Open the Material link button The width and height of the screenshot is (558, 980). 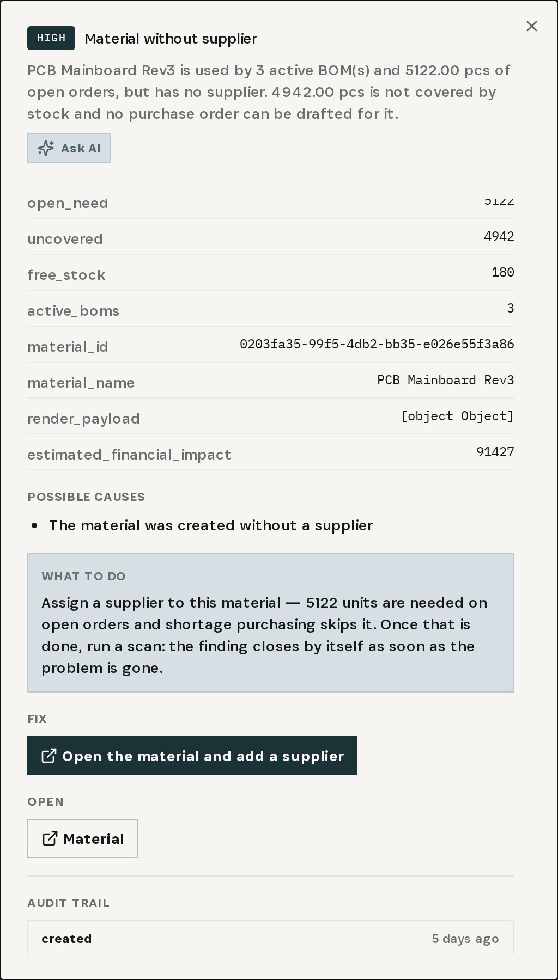click(x=83, y=838)
